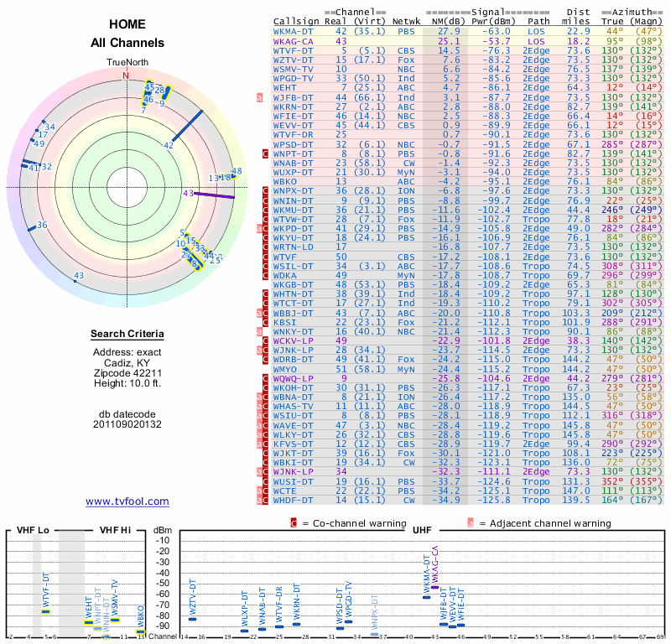This screenshot has height=644, width=671.
Task: Click the pink adjacent channel warning legend icon
Action: pyautogui.click(x=471, y=523)
